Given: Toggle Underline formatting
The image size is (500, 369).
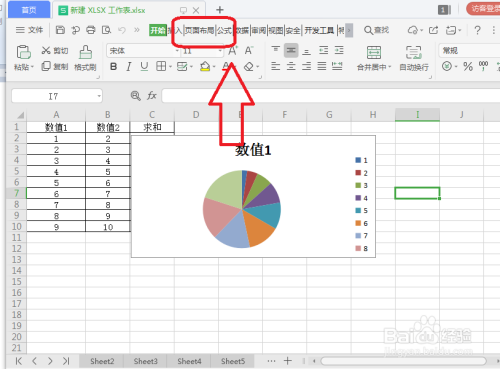Looking at the screenshot, I should (144, 66).
